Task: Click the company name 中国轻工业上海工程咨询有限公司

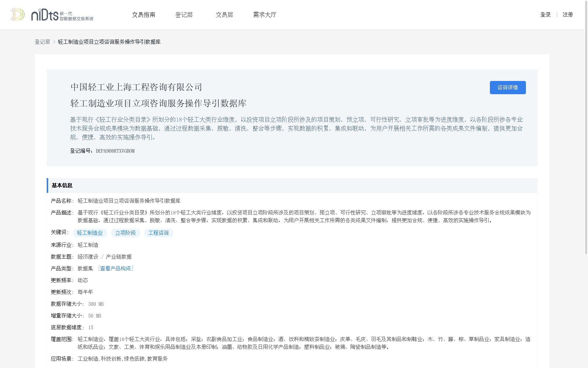Action: point(136,87)
